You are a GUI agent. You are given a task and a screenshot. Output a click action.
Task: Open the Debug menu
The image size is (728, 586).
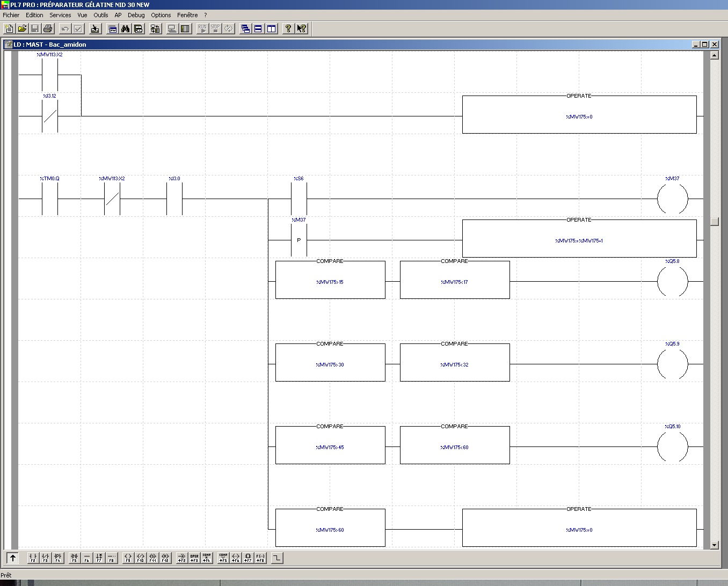click(x=136, y=15)
